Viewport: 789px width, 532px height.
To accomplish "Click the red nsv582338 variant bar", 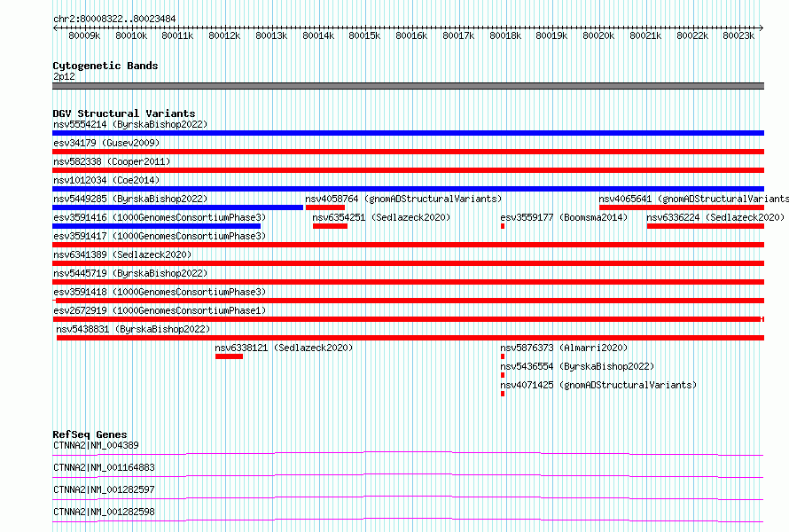I will [408, 170].
